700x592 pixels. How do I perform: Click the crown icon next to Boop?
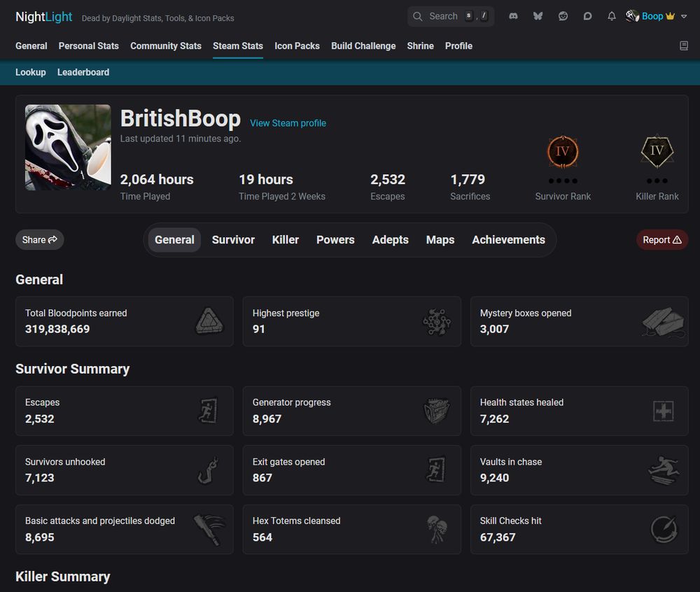pyautogui.click(x=670, y=16)
